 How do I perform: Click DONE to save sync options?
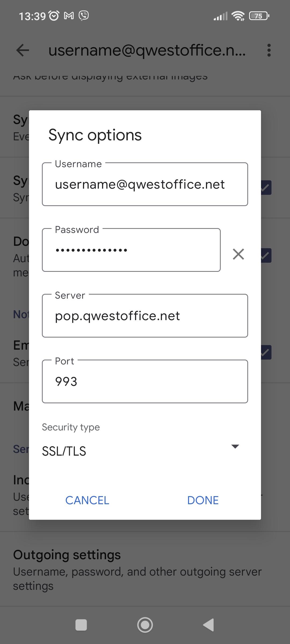pos(203,500)
